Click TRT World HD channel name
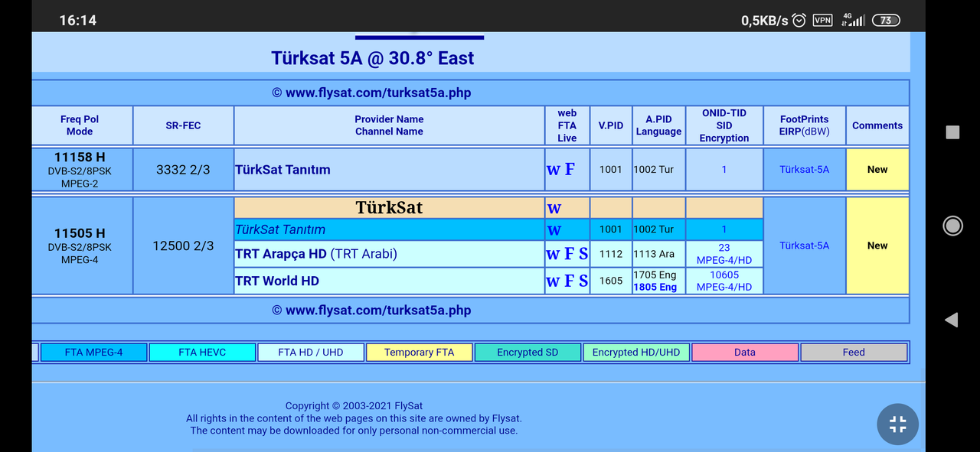The width and height of the screenshot is (980, 452). coord(277,281)
